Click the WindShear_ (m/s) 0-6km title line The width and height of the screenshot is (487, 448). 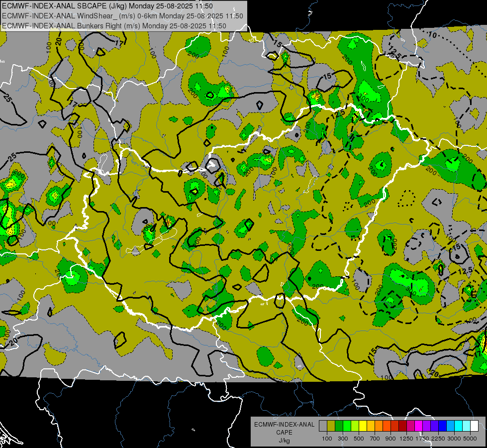(x=122, y=16)
